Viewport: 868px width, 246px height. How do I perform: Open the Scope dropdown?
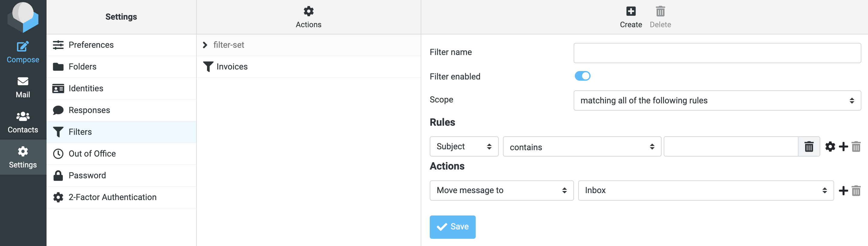(717, 100)
